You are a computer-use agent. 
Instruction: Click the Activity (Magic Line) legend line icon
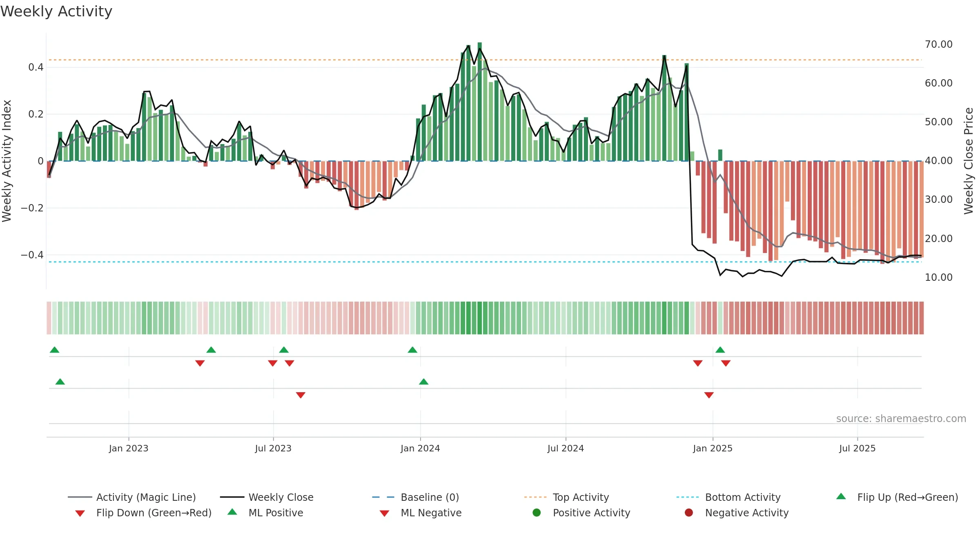[80, 497]
